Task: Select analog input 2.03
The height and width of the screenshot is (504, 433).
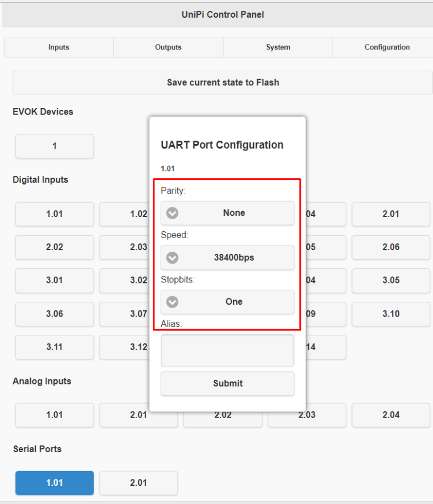Action: click(307, 415)
